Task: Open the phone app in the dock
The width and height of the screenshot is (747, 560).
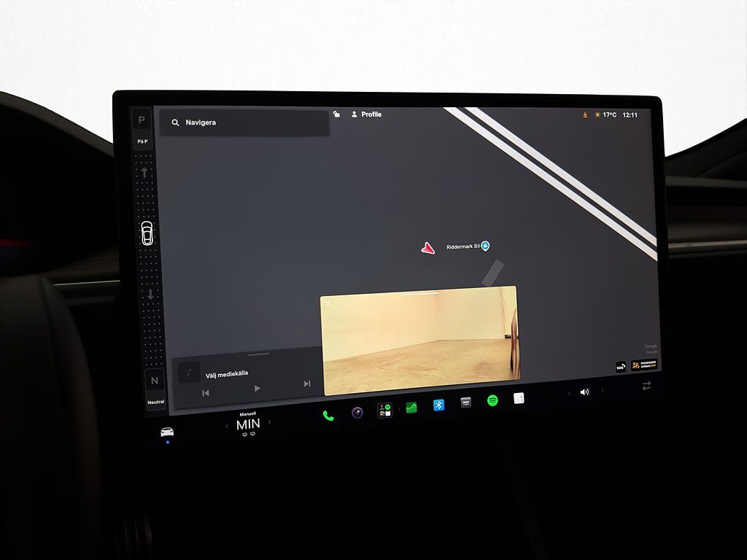Action: coord(328,416)
